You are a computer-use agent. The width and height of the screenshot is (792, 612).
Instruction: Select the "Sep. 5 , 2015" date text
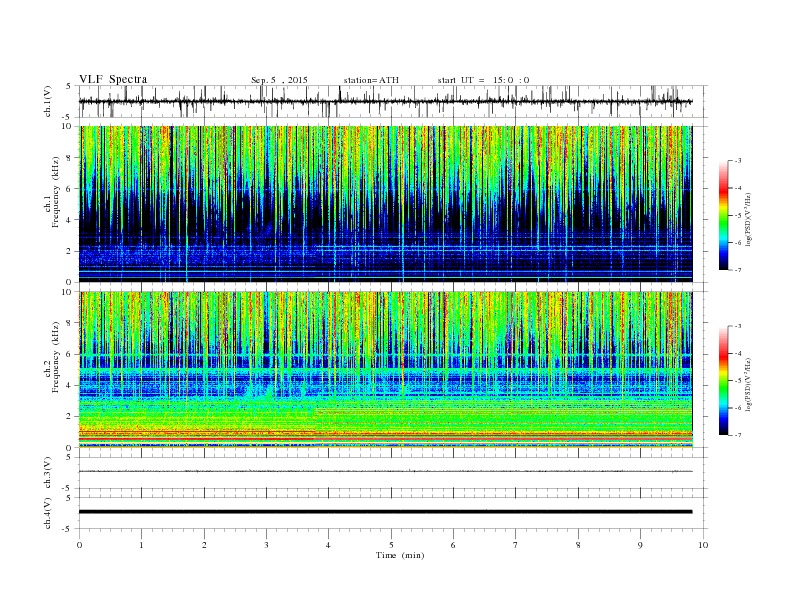[x=279, y=80]
